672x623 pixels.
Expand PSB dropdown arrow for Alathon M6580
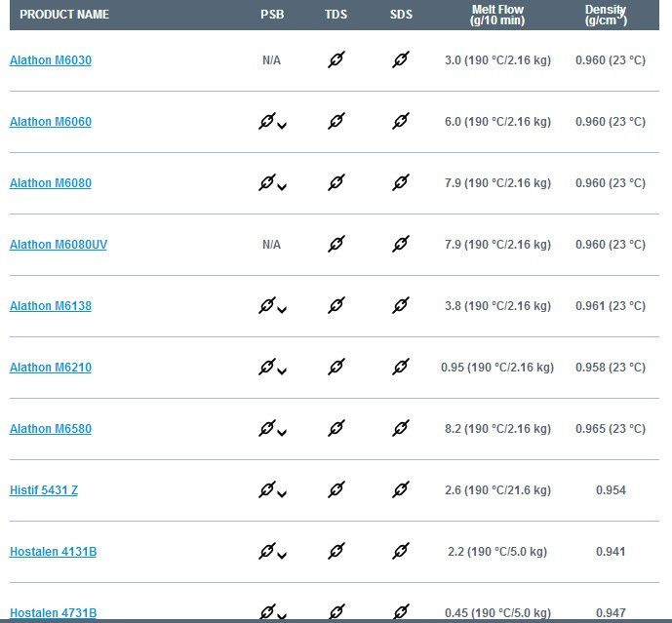pos(282,433)
